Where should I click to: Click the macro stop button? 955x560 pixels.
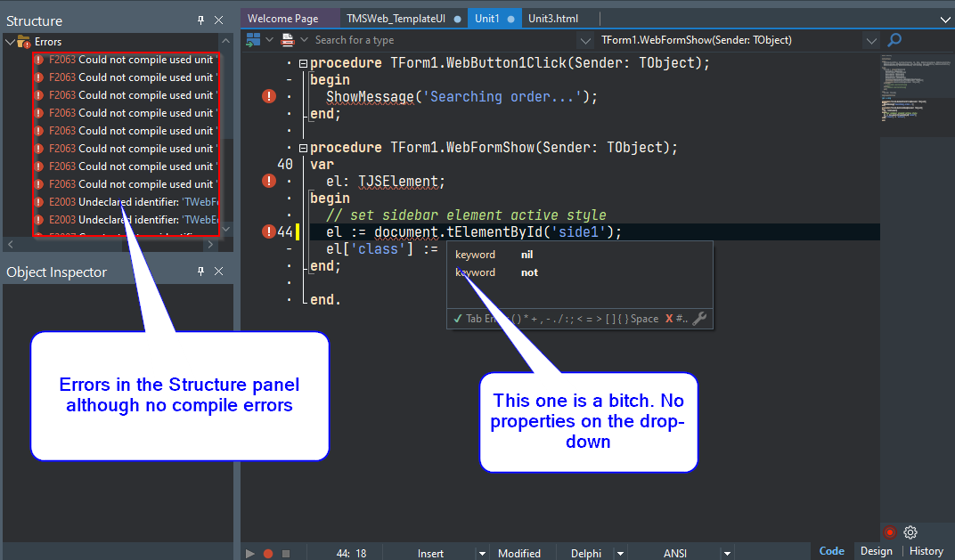tap(286, 553)
